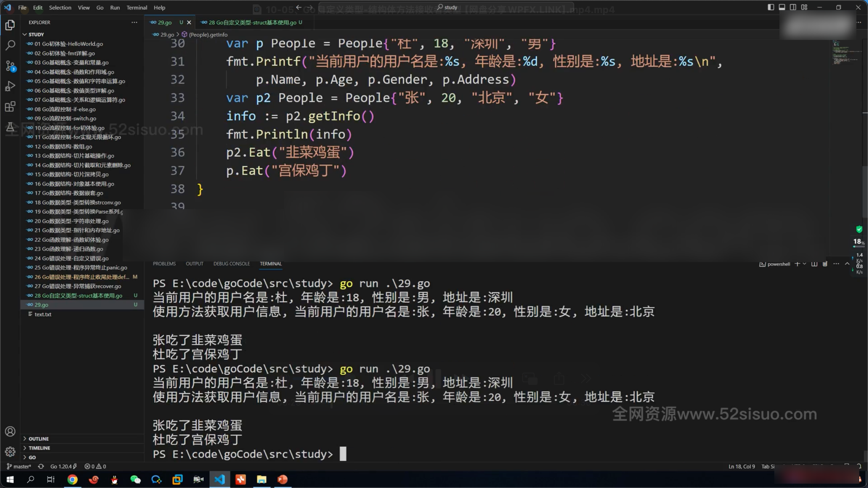Open the Testing flask icon
868x488 pixels.
10,127
